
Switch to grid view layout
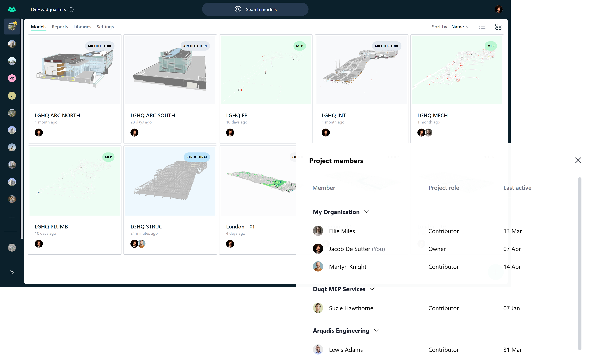tap(498, 27)
